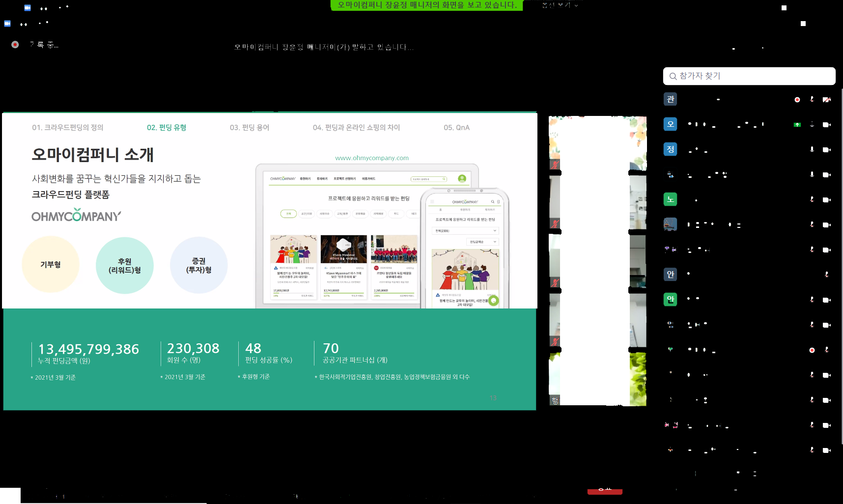Select the dark gray 안 avatar participant
Screen dimensions: 843x504
pyautogui.click(x=671, y=274)
